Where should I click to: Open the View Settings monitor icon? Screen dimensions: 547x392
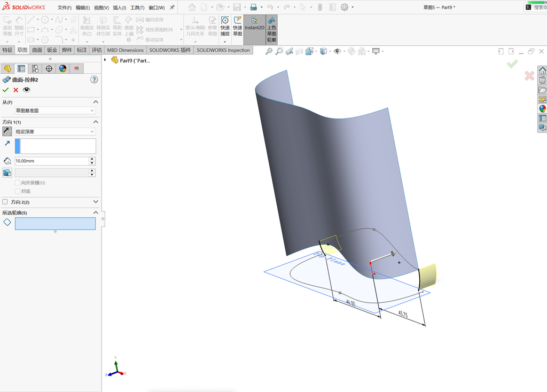coord(376,51)
